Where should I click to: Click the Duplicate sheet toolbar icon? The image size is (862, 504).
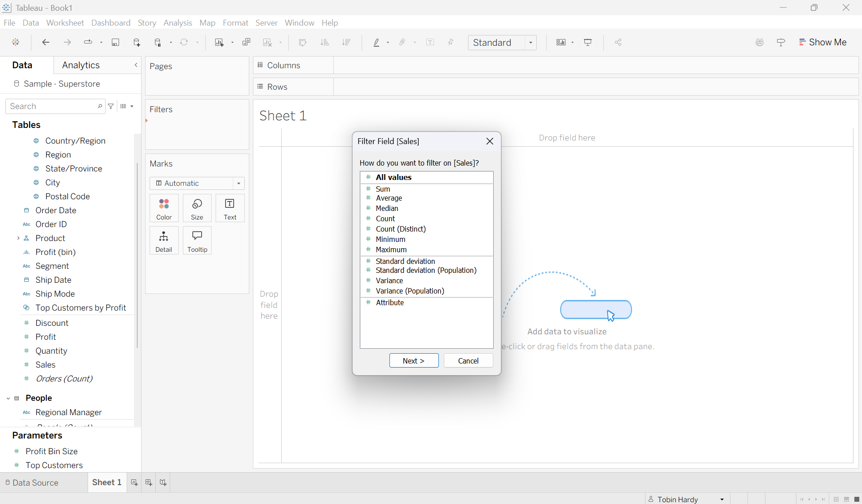pyautogui.click(x=246, y=42)
